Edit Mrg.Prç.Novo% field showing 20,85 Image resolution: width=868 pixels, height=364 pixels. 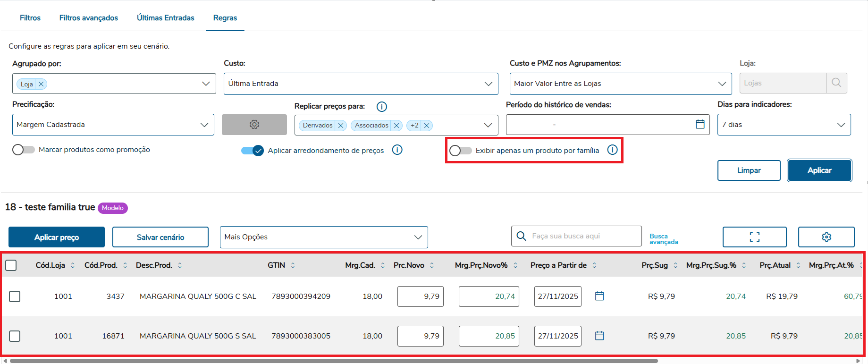pos(489,336)
